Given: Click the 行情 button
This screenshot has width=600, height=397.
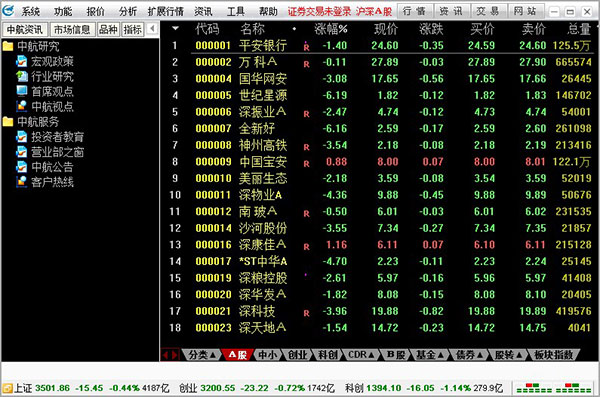Looking at the screenshot, I should click(414, 11).
